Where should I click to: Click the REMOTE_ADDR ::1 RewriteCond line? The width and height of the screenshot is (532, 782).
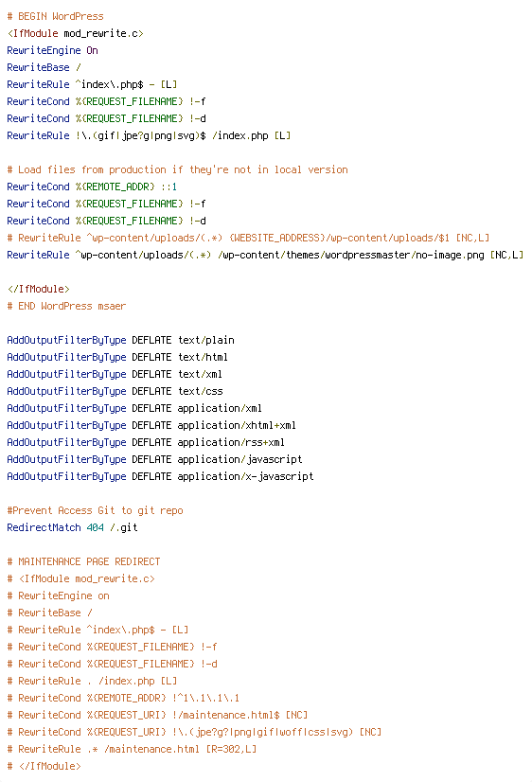(x=92, y=187)
